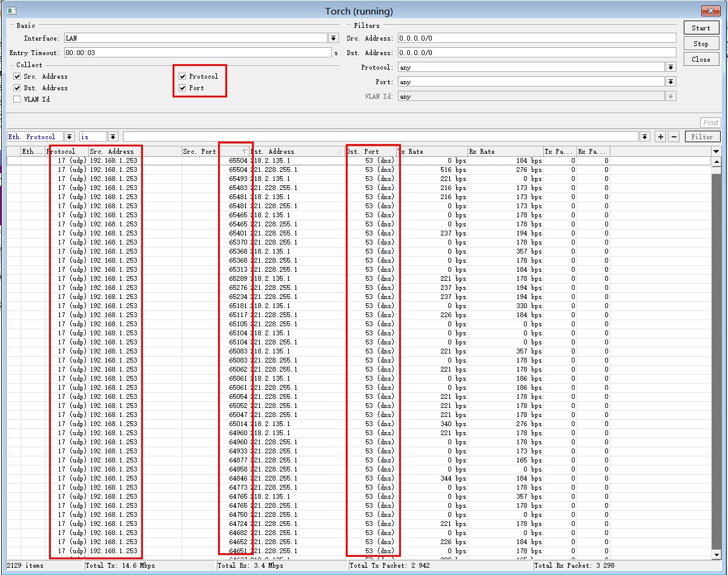This screenshot has width=728, height=575.
Task: Open the 'is' condition dropdown
Action: point(113,137)
